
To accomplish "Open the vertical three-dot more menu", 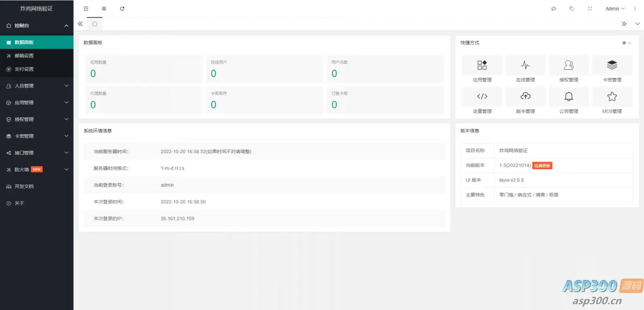I will click(635, 8).
